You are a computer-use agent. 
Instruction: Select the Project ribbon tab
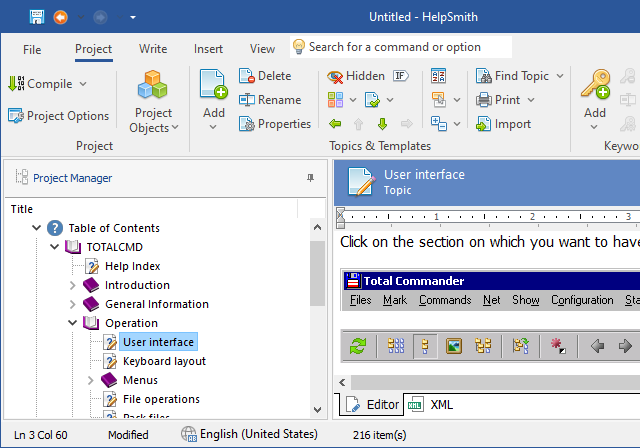pos(93,49)
